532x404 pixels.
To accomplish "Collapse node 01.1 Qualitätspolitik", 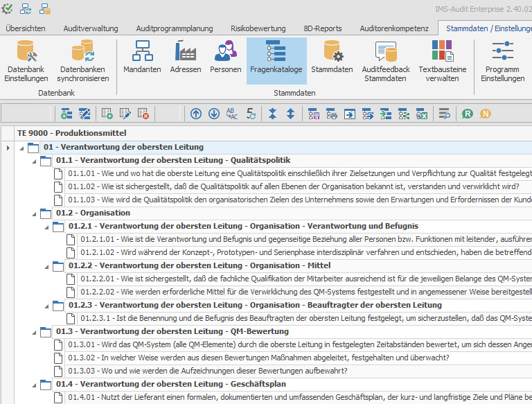I will tap(34, 161).
